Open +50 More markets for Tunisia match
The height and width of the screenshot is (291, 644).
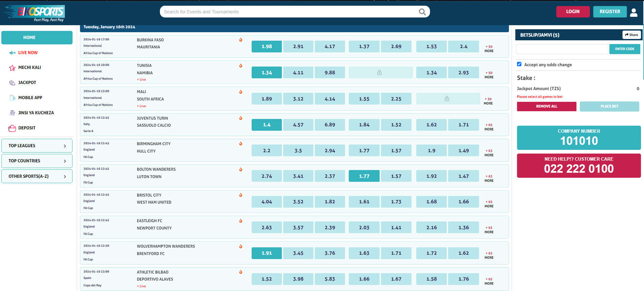489,75
